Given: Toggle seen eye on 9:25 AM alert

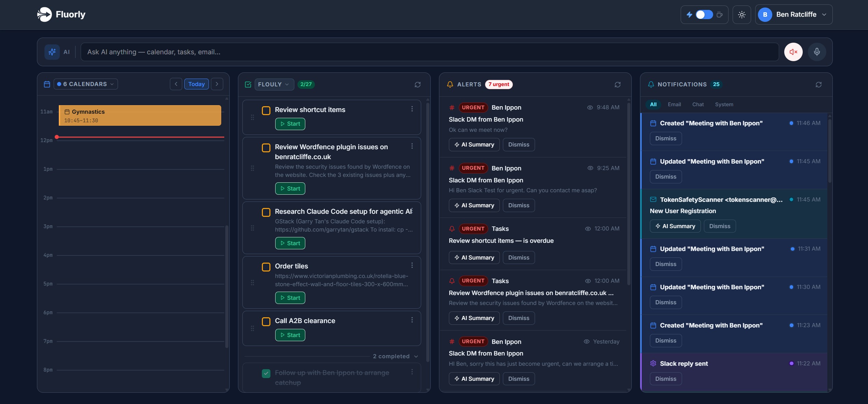Looking at the screenshot, I should coord(590,168).
